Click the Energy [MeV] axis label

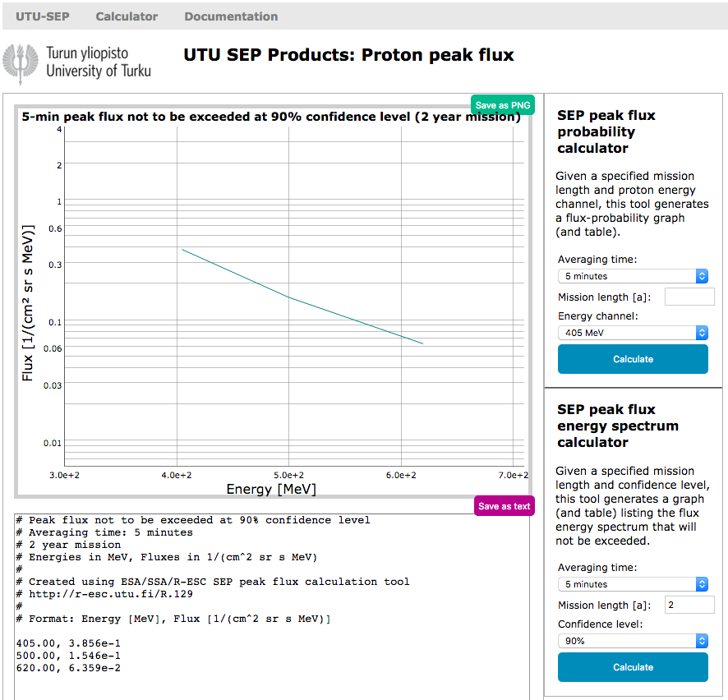pos(271,490)
